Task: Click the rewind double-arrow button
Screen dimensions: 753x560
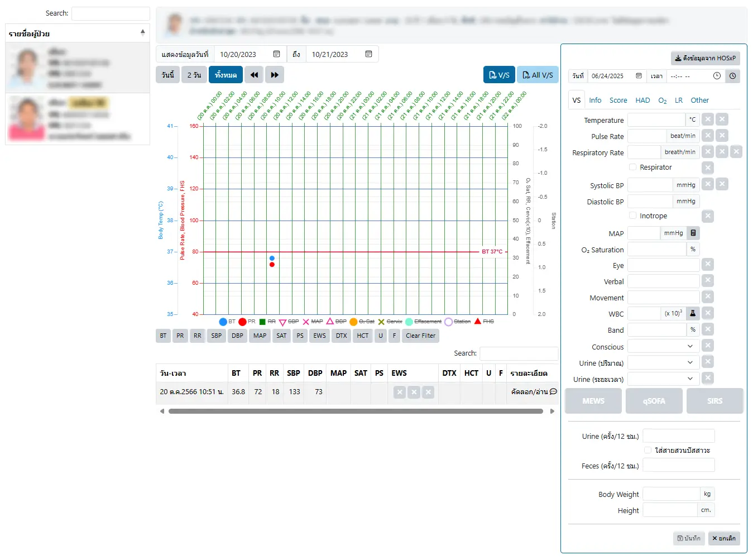Action: click(254, 75)
